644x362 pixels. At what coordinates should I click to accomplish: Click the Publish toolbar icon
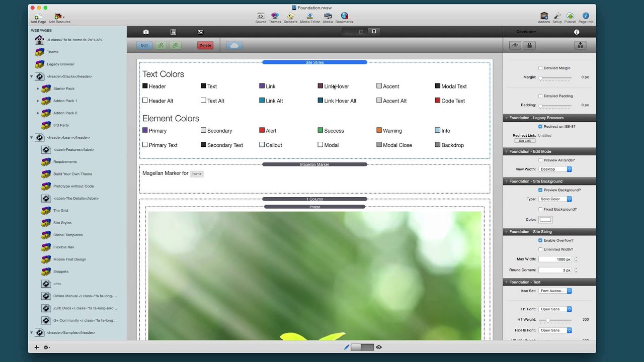[570, 16]
